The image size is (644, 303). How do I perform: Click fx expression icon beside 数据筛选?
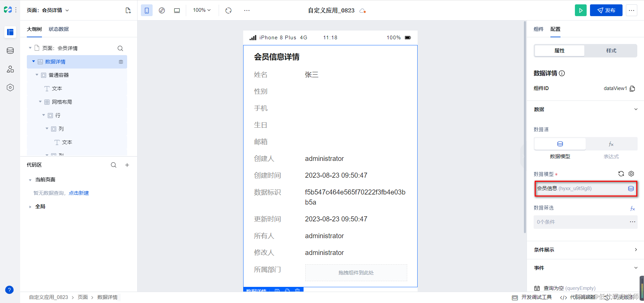pyautogui.click(x=633, y=209)
